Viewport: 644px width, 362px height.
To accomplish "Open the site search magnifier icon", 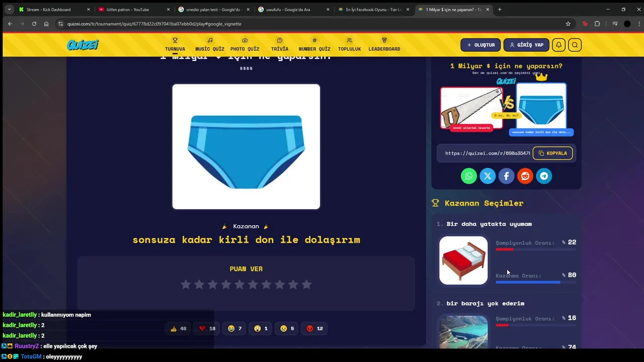I will point(575,45).
